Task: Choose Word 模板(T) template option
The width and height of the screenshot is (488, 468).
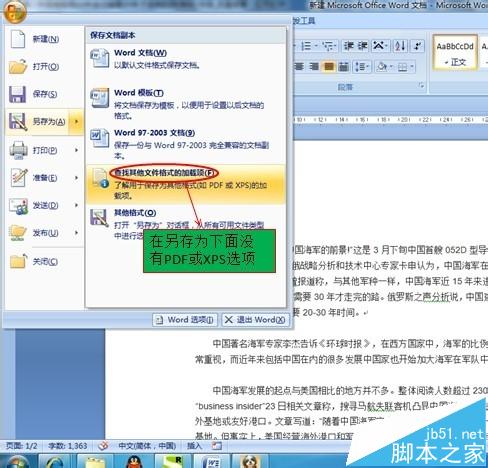Action: (186, 103)
